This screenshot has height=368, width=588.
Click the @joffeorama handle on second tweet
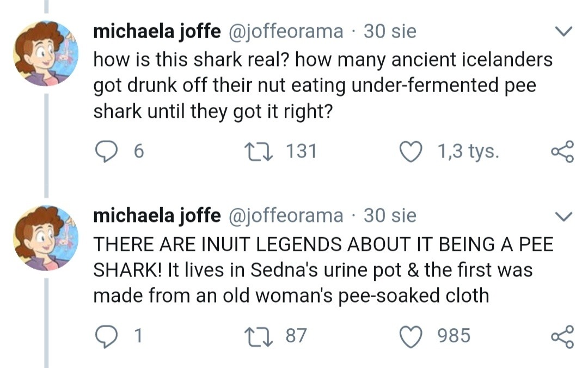pyautogui.click(x=285, y=216)
